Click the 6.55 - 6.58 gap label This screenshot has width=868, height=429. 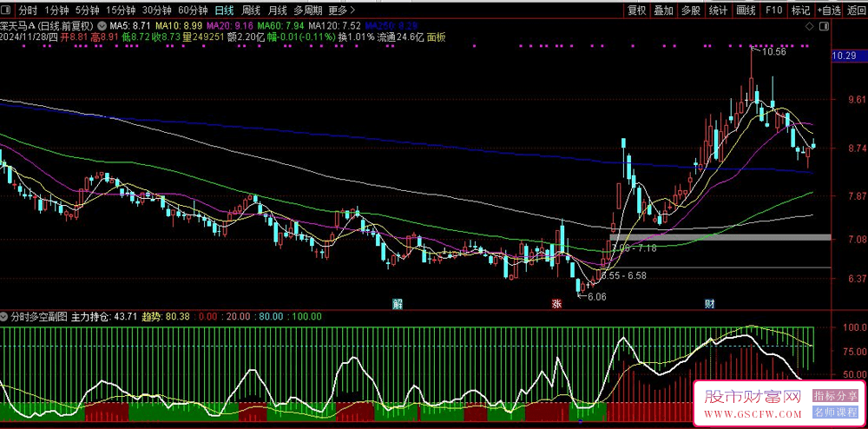click(x=623, y=275)
